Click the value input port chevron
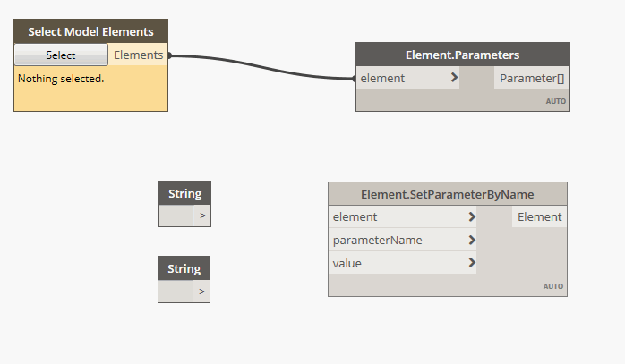The image size is (625, 364). point(471,263)
